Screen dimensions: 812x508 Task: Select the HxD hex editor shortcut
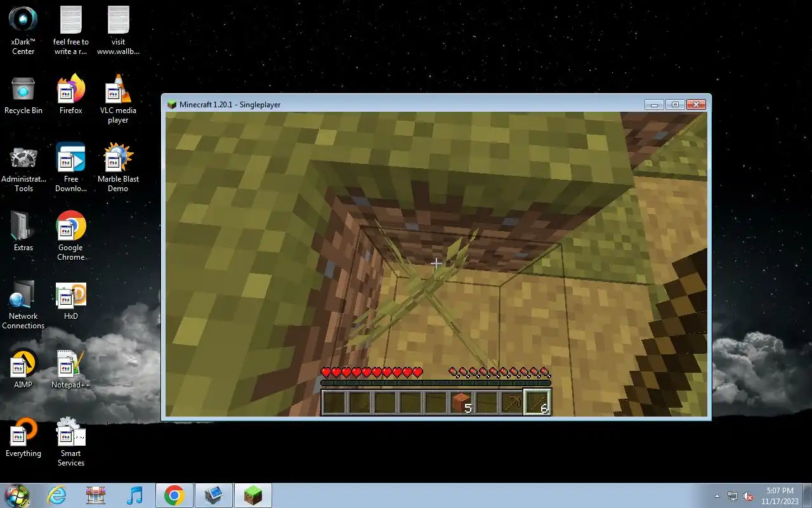[71, 301]
